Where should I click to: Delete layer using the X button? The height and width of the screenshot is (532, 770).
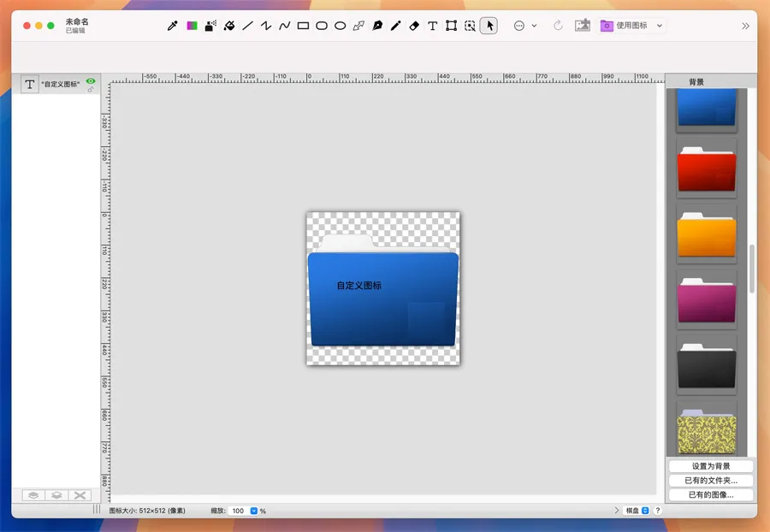(80, 495)
